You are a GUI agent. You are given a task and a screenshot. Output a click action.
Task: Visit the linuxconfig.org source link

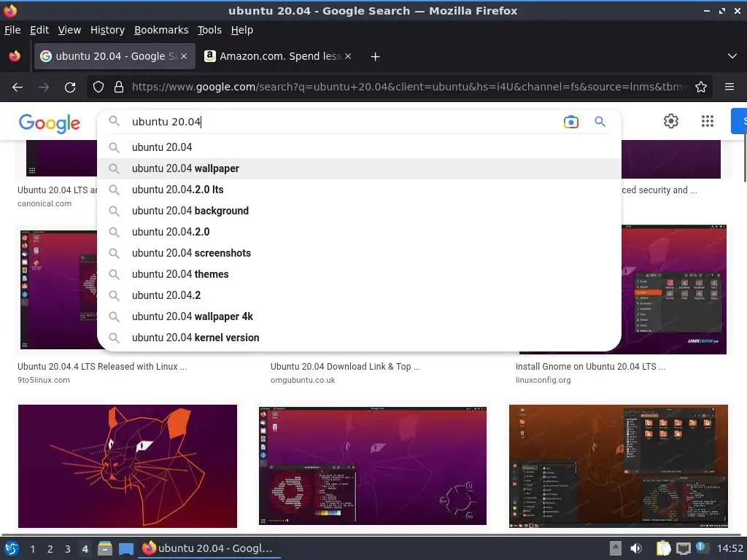543,381
